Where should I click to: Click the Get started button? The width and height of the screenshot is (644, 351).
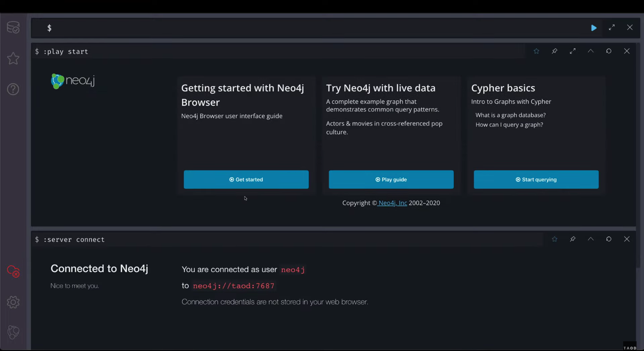(x=246, y=179)
